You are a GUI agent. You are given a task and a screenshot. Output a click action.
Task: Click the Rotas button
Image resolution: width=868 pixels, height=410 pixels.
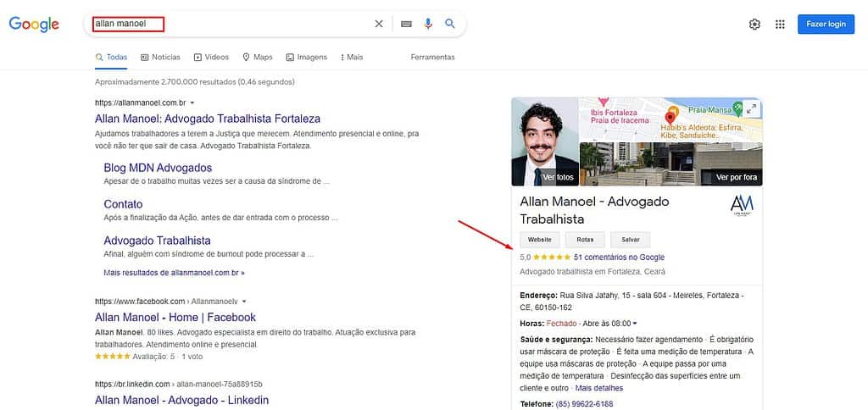[585, 240]
